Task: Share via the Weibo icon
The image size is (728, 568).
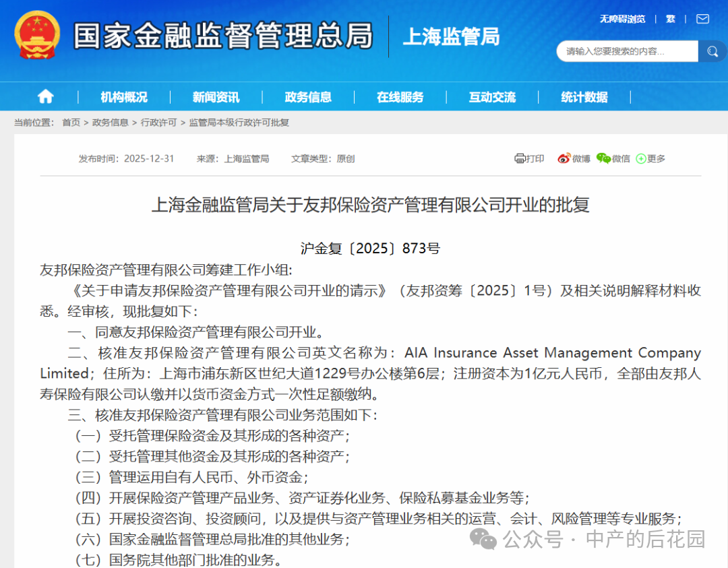Action: click(x=564, y=159)
